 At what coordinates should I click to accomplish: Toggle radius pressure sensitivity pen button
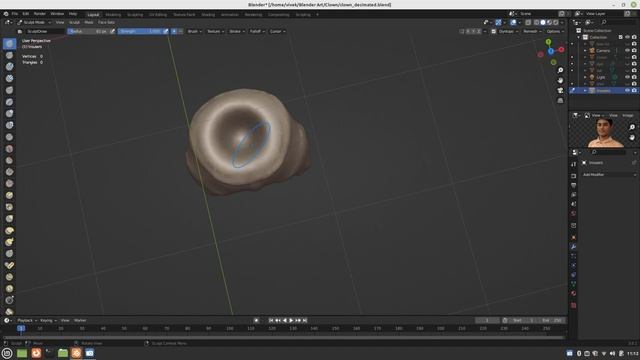(112, 31)
